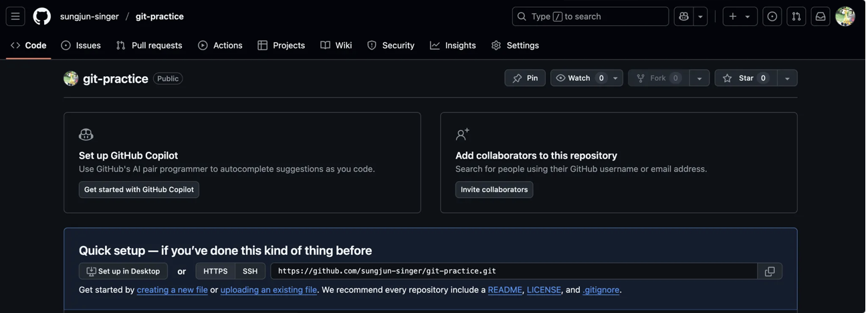Open the .gitignore link
This screenshot has width=868, height=313.
(x=601, y=290)
